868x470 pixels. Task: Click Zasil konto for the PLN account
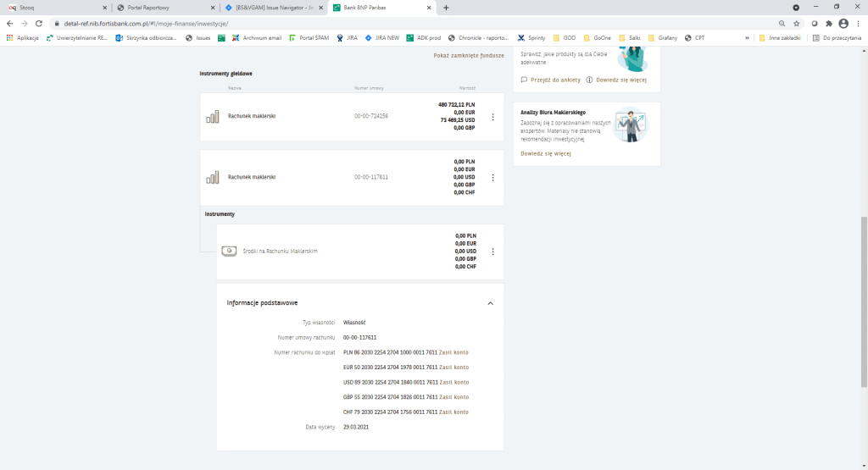tap(453, 352)
